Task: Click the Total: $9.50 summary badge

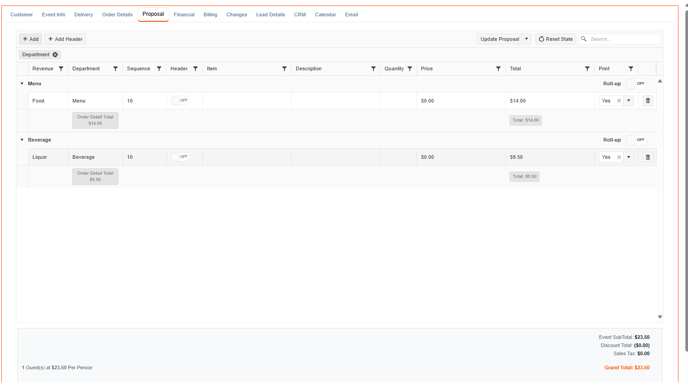Action: click(x=524, y=176)
